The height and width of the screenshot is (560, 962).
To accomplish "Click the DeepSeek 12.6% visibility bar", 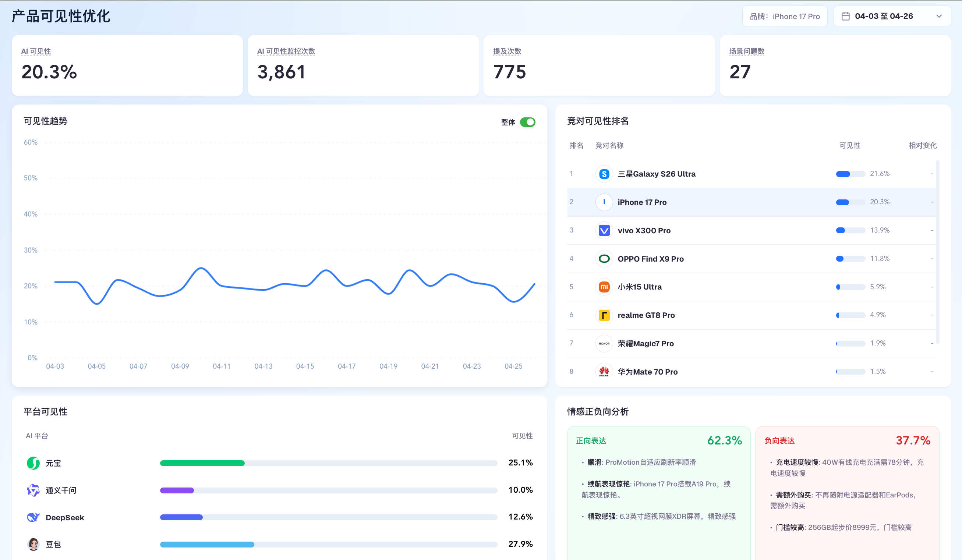I will pos(329,517).
